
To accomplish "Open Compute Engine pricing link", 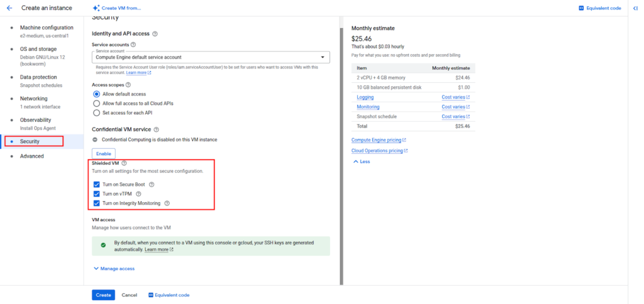I will point(379,140).
